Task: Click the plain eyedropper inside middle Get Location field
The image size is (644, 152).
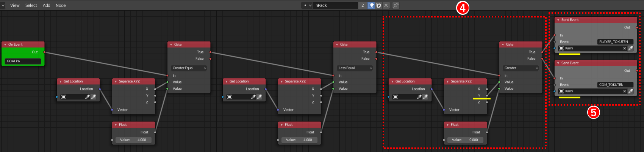Action: point(253,97)
